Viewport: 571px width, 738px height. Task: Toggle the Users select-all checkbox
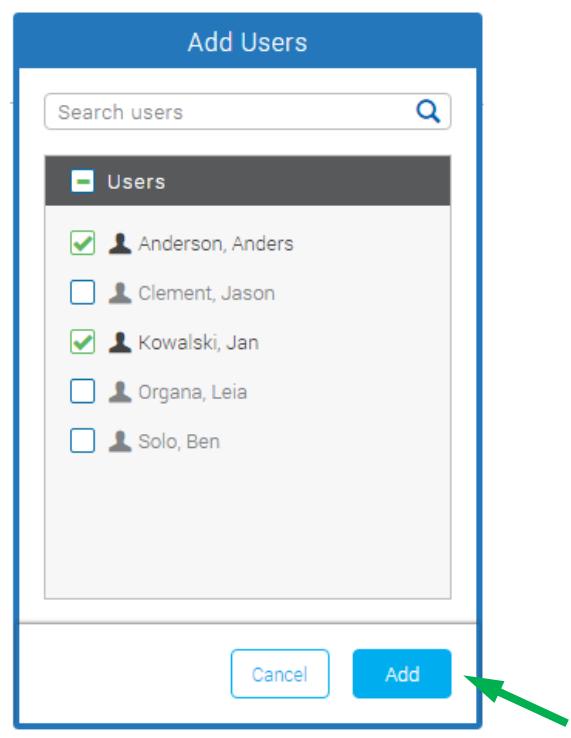click(82, 181)
